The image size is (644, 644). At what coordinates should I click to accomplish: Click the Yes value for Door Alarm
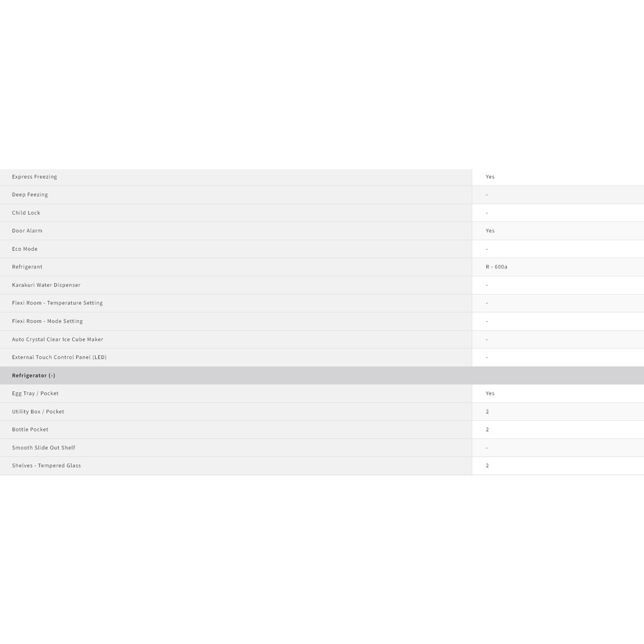pyautogui.click(x=490, y=231)
